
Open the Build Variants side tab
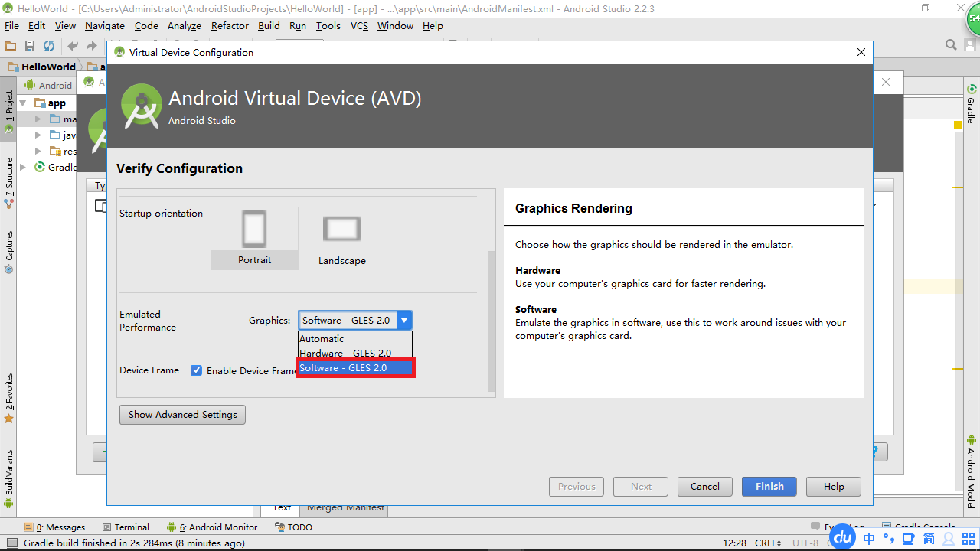(9, 478)
